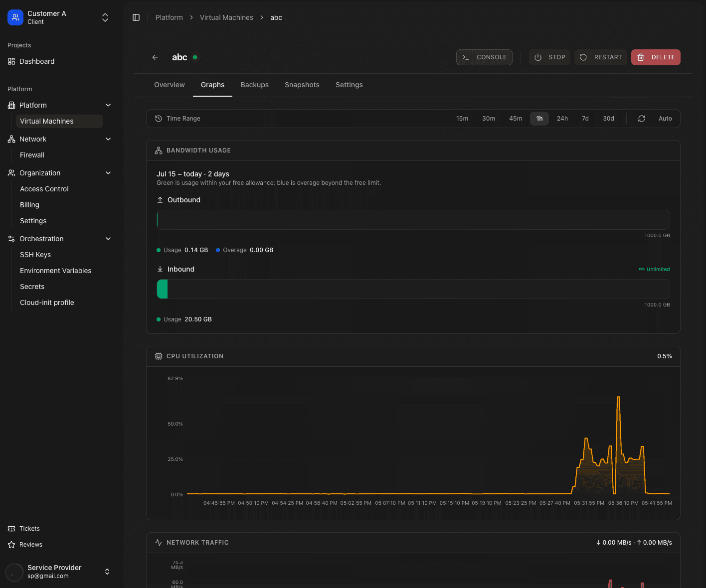Image resolution: width=706 pixels, height=588 pixels.
Task: Select the 15m time range
Action: coord(462,119)
